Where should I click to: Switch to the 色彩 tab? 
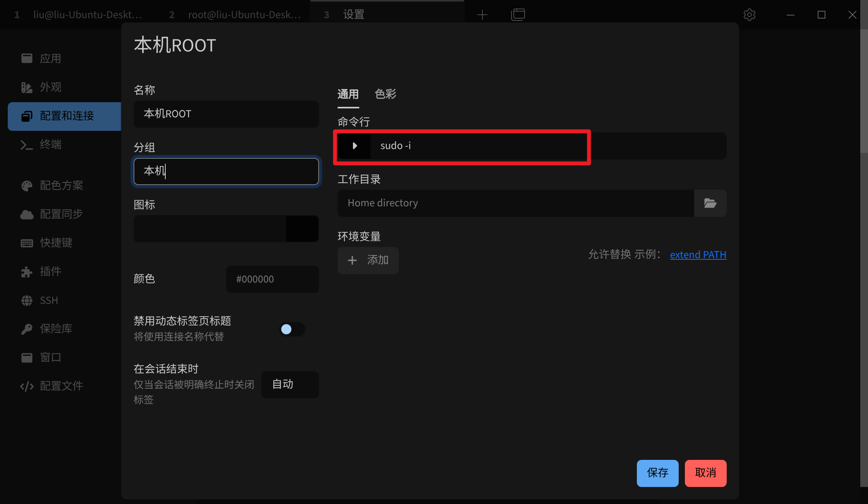(x=385, y=94)
